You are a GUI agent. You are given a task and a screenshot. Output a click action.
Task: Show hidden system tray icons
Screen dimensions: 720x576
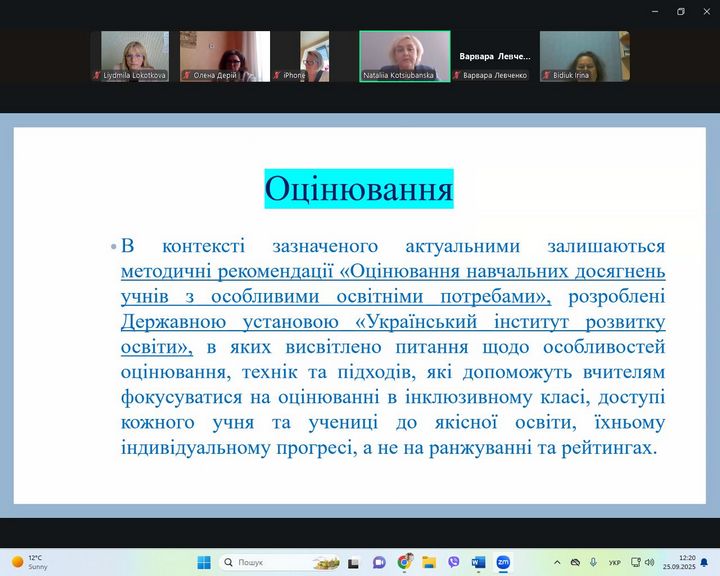[558, 562]
